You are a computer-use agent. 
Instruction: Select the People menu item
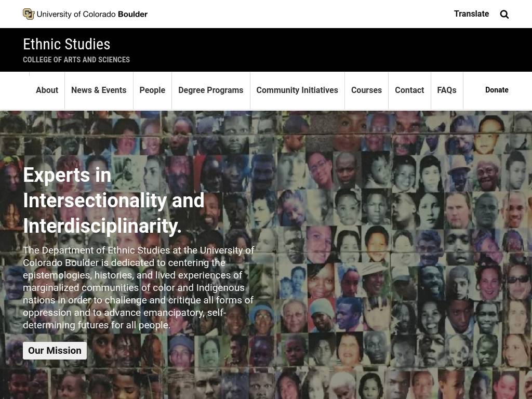pyautogui.click(x=152, y=90)
